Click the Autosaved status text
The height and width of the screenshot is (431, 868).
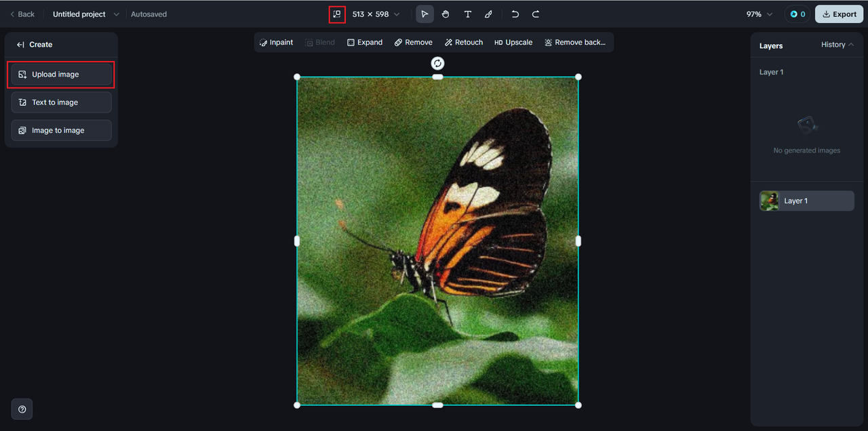pyautogui.click(x=149, y=14)
